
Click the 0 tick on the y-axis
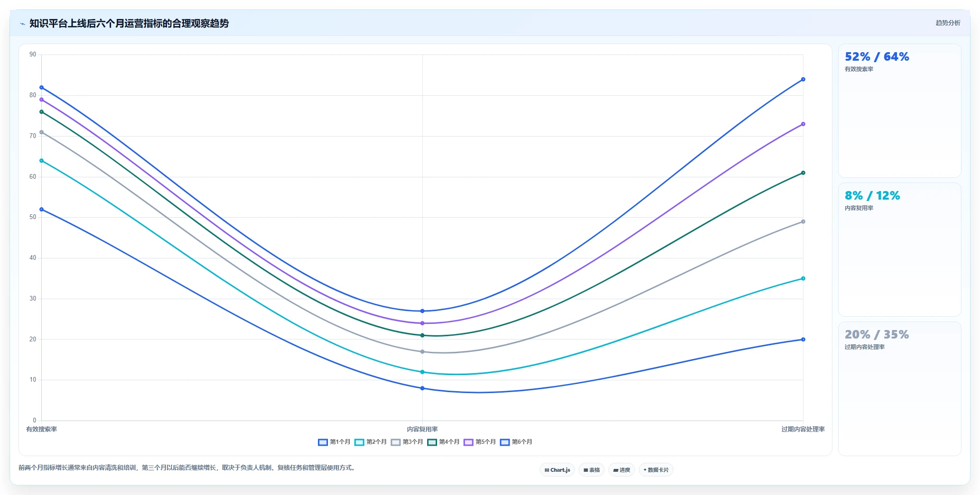(x=34, y=420)
